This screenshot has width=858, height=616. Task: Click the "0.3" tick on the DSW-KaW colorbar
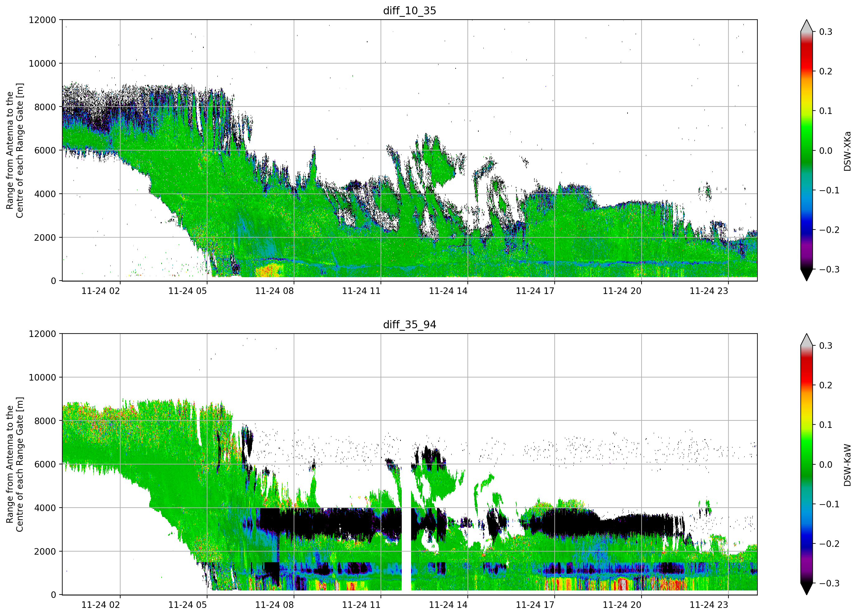click(x=826, y=346)
